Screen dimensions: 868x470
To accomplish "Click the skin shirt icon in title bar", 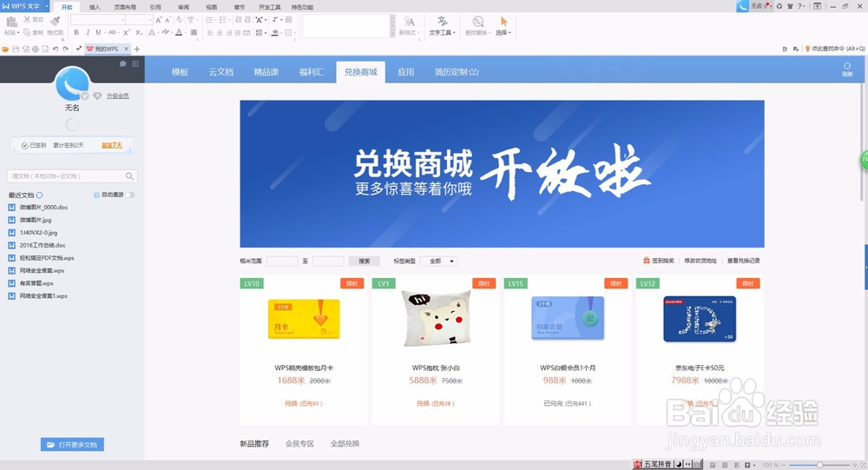I will click(790, 6).
